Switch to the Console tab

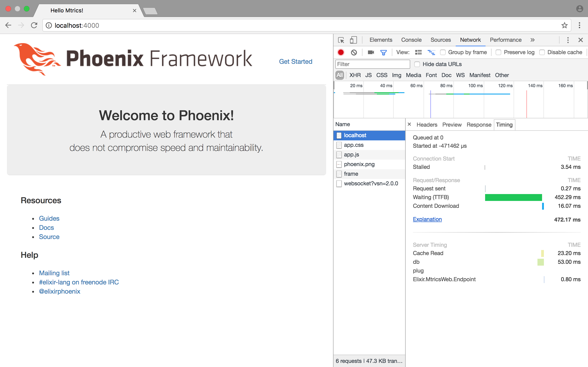[x=411, y=40]
